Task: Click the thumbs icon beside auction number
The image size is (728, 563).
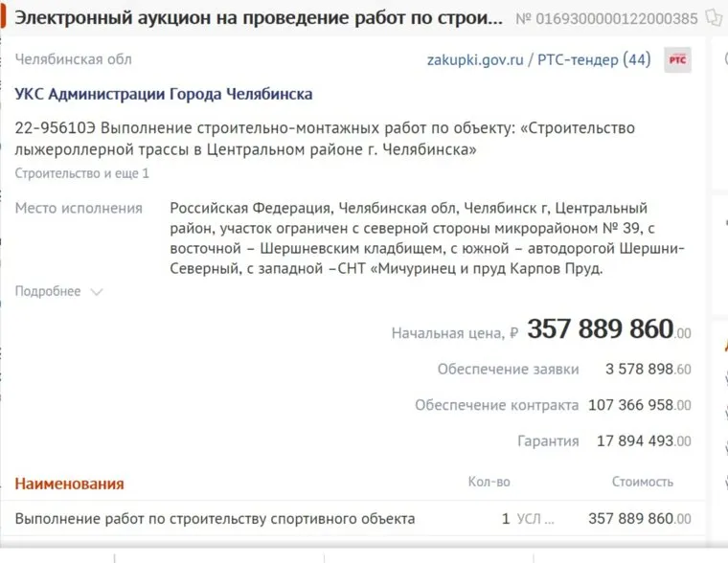Action: coord(713,17)
